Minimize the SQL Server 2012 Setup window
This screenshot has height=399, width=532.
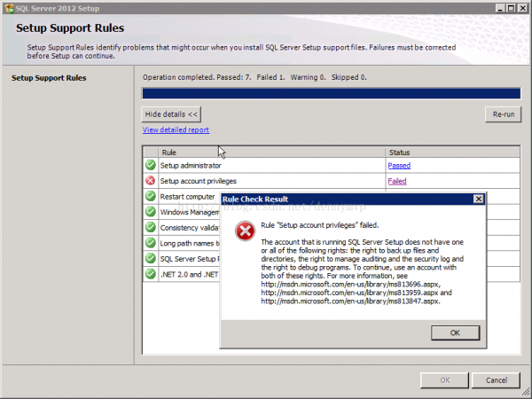point(500,8)
